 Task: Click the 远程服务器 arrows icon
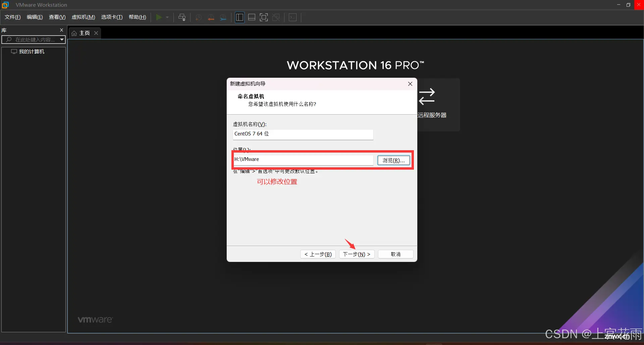pyautogui.click(x=427, y=97)
